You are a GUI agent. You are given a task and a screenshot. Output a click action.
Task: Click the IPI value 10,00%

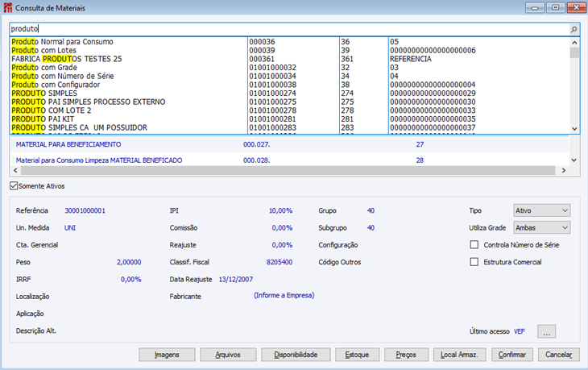[280, 210]
